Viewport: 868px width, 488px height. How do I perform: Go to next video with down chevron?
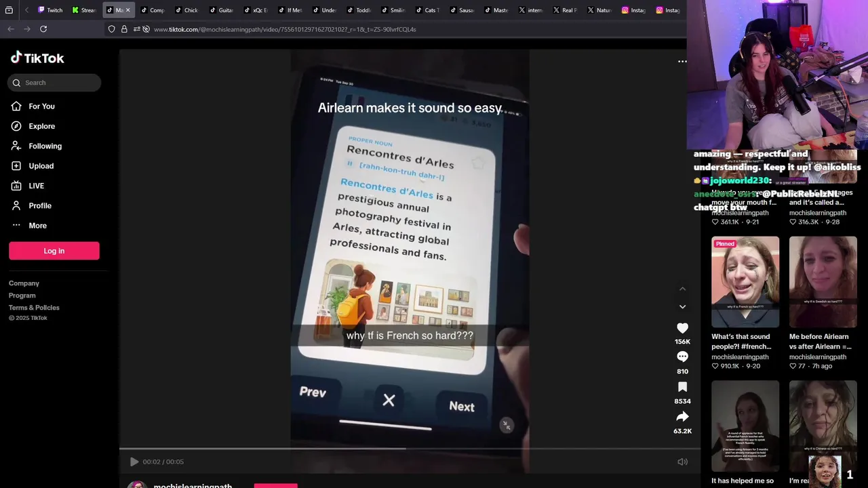(x=682, y=307)
